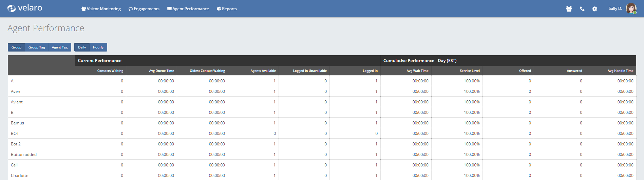Switch to Agent Tag view
Viewport: 644px width, 180px height.
(60, 47)
